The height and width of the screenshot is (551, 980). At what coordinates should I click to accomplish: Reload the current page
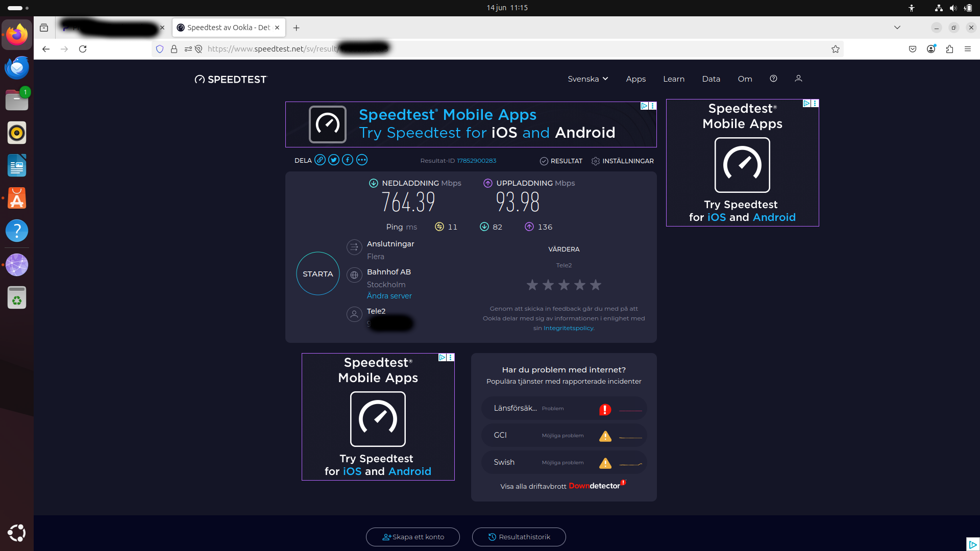83,49
